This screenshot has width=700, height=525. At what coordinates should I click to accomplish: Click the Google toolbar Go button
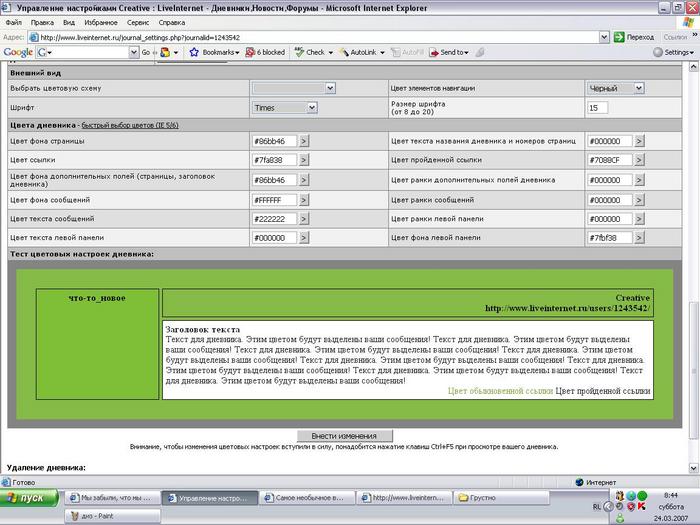tap(146, 52)
